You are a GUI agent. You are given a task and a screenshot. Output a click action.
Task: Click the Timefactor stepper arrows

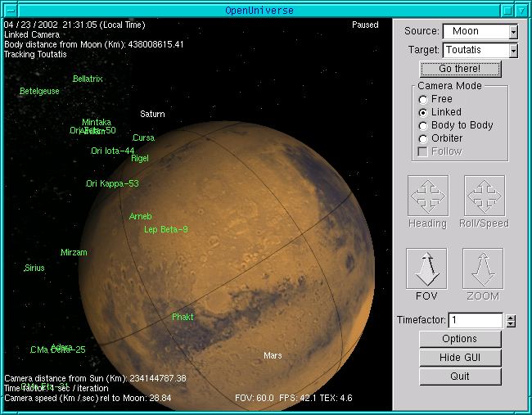511,321
